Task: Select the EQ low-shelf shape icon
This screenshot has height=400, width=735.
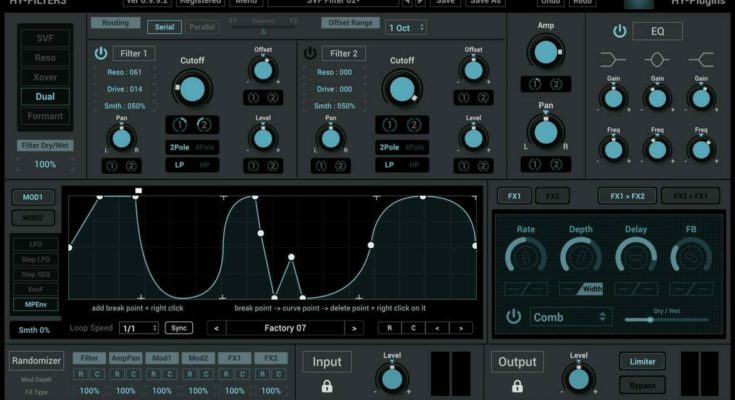Action: pos(614,60)
